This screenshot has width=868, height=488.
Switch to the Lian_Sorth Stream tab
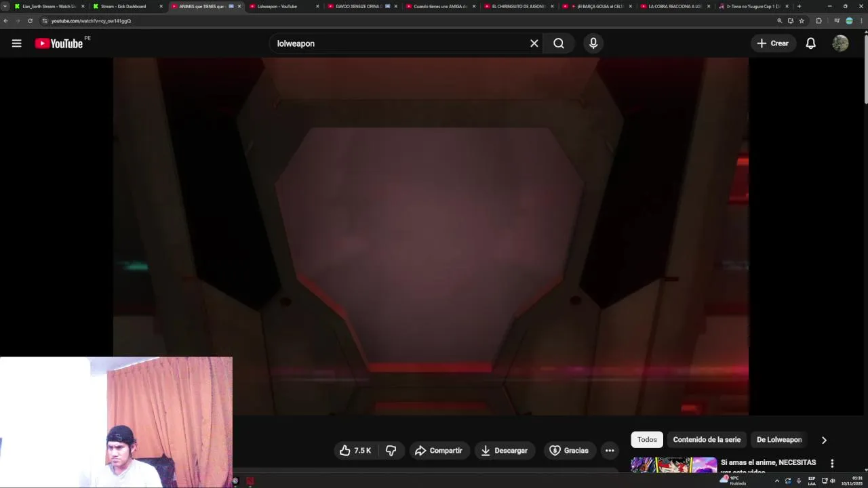[x=49, y=6]
